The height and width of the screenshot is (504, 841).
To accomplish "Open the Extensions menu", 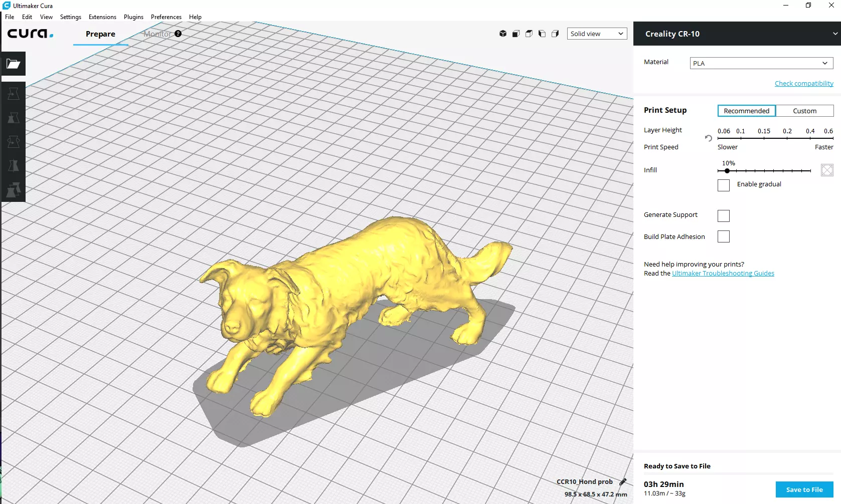I will 102,17.
